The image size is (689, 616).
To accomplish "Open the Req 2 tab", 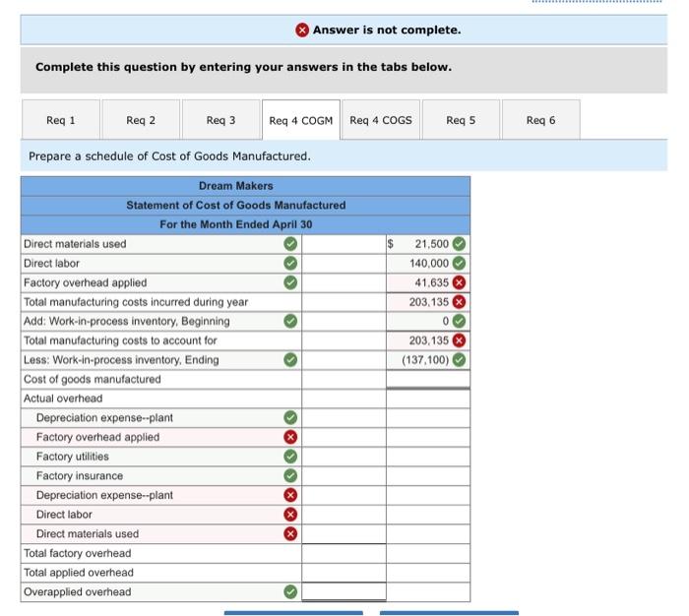I will point(141,120).
